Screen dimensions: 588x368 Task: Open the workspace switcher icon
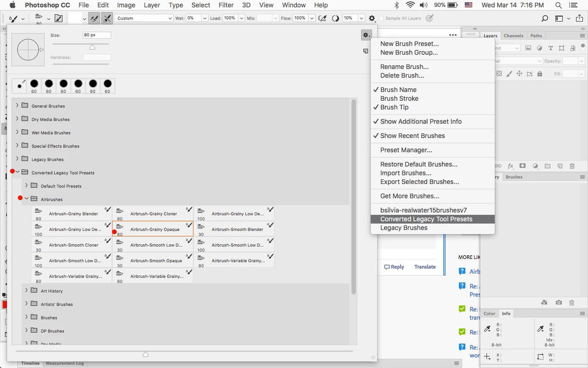pos(559,18)
